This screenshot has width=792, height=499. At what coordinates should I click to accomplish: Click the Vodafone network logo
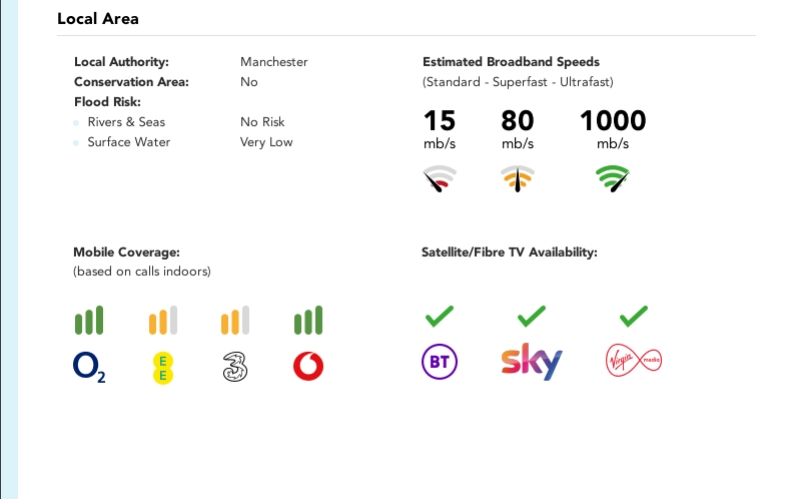click(x=308, y=367)
